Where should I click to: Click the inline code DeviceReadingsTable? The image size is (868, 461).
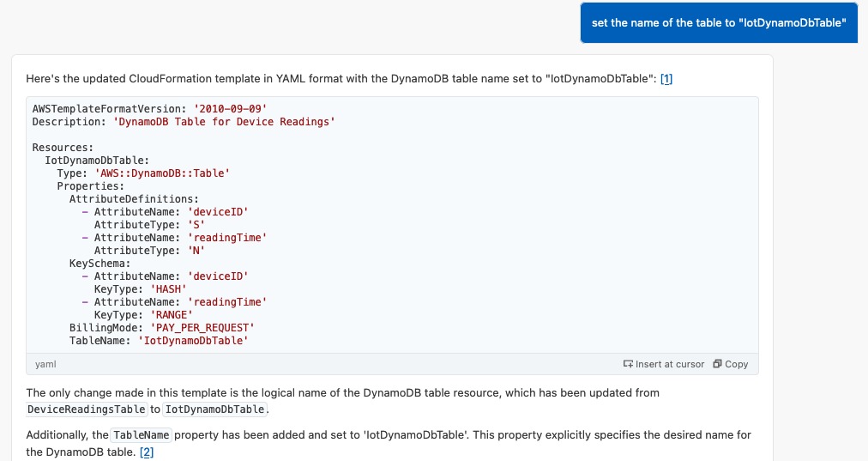[x=87, y=409]
